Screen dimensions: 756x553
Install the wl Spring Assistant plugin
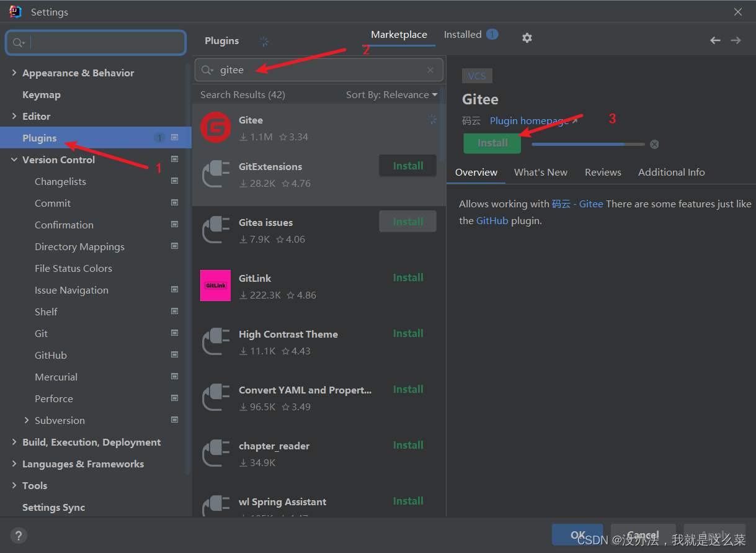[x=408, y=501]
